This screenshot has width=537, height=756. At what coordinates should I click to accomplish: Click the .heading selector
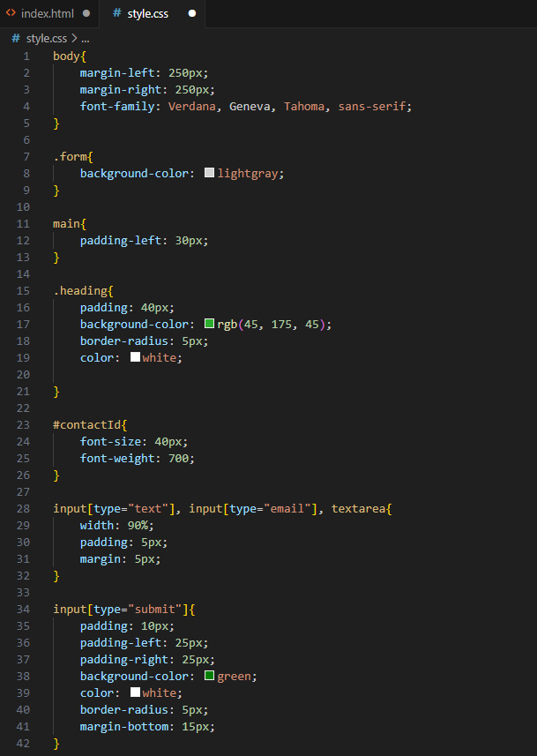(80, 291)
